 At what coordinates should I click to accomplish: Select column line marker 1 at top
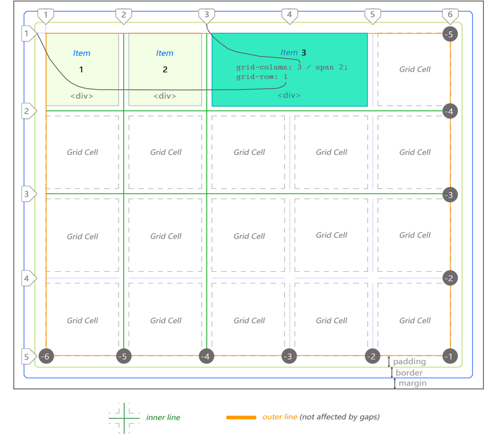[46, 15]
